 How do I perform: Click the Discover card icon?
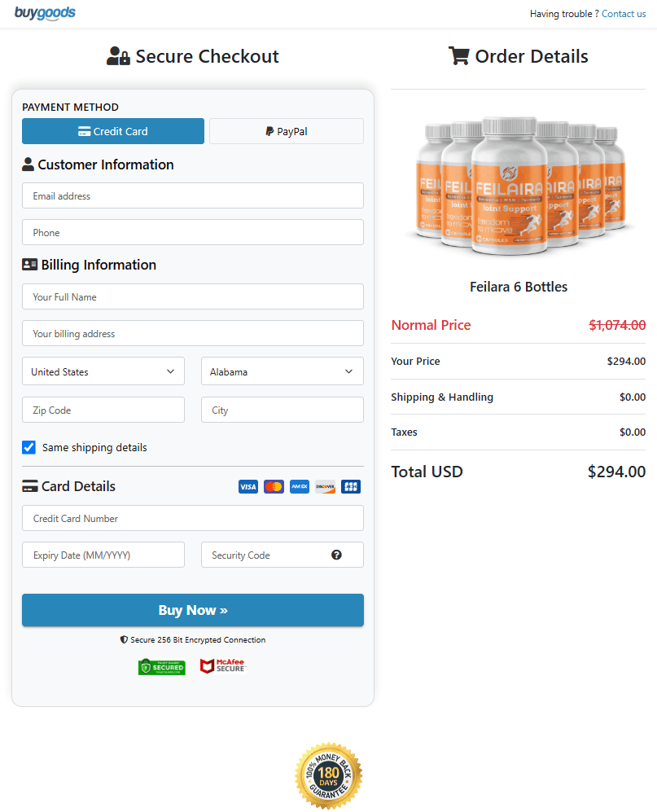(325, 486)
